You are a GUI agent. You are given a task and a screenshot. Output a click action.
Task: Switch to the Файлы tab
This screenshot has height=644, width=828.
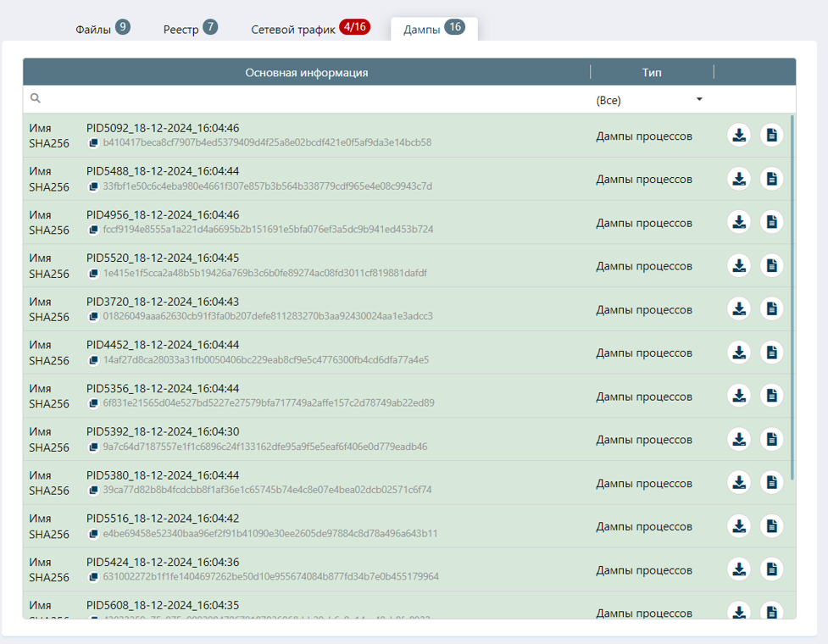click(x=102, y=29)
